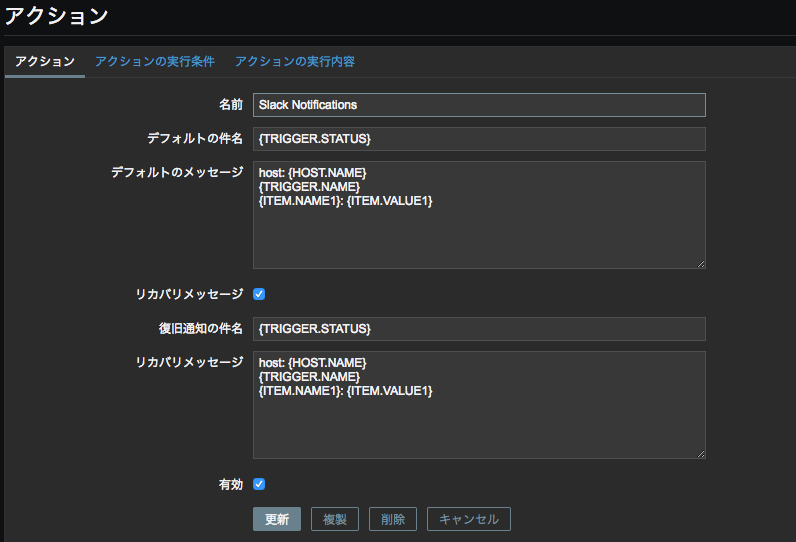Screen dimensions: 796x542
Task: Focus the デフォルトの件名 input field
Action: pos(479,139)
